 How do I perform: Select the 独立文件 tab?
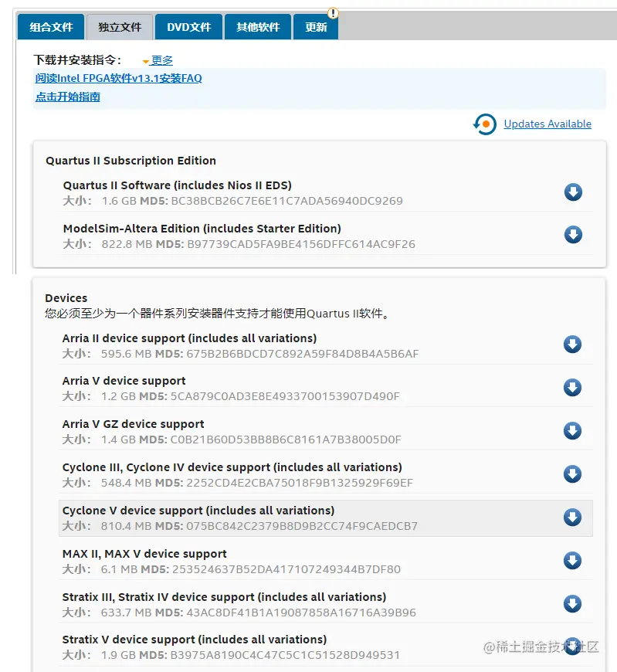click(120, 27)
